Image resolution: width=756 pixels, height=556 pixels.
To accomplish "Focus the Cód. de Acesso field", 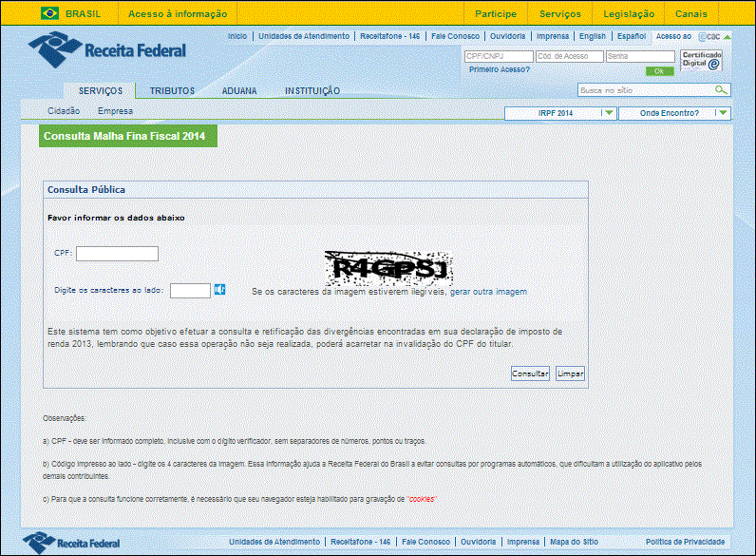I will click(570, 56).
